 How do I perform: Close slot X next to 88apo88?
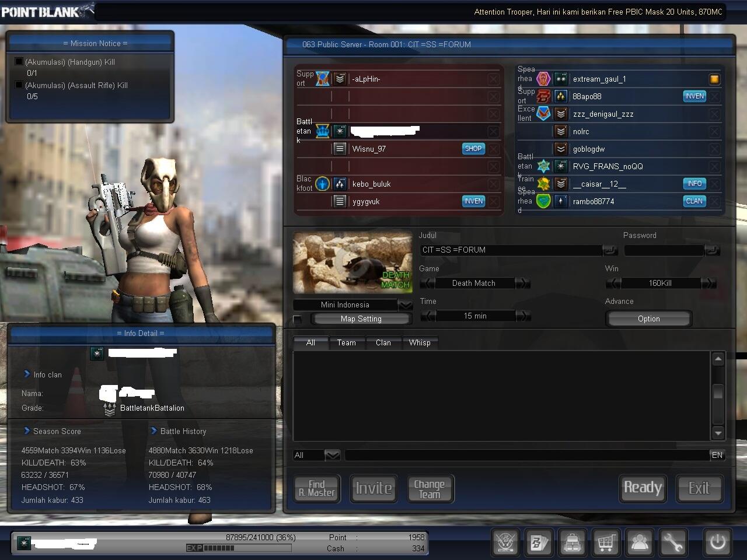coord(714,96)
